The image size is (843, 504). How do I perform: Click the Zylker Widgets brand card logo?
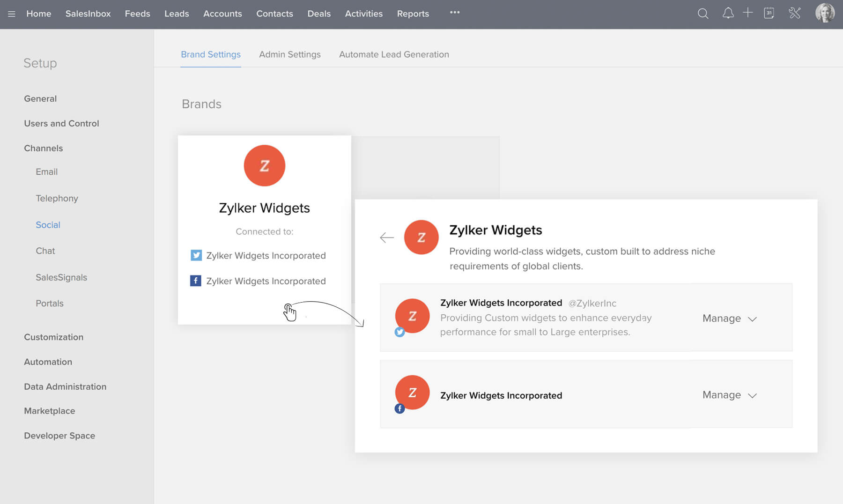(265, 165)
